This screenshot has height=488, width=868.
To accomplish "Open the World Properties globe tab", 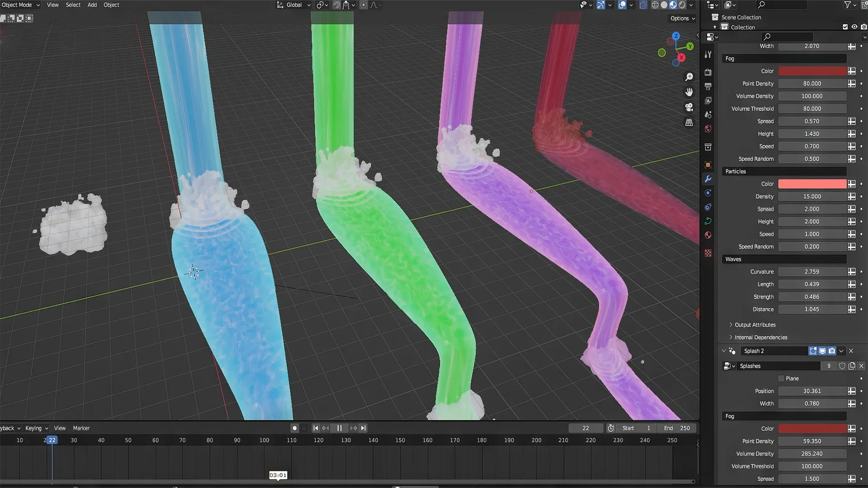I will [x=708, y=129].
